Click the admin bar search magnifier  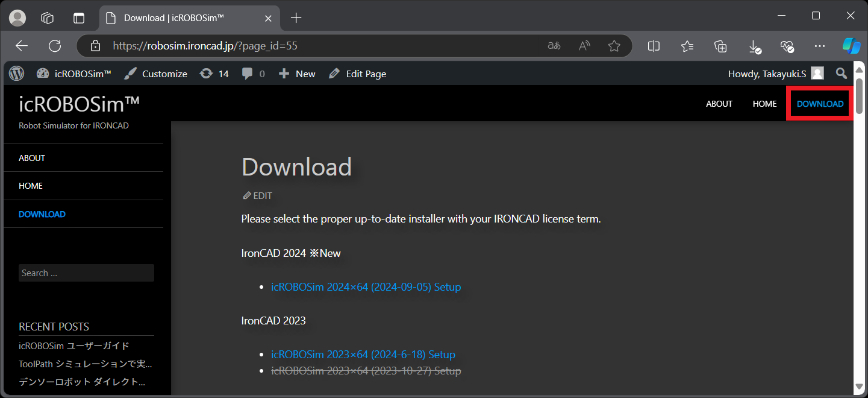pos(841,74)
